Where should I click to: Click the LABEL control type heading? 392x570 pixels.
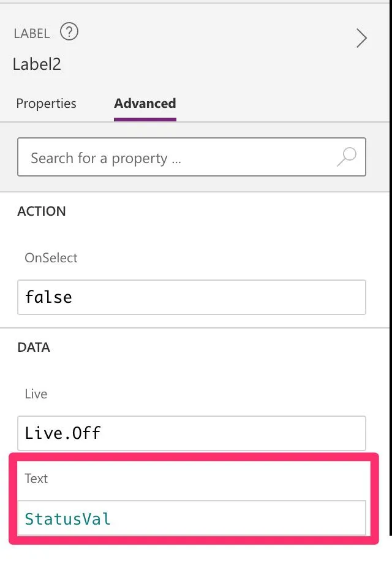pos(32,33)
